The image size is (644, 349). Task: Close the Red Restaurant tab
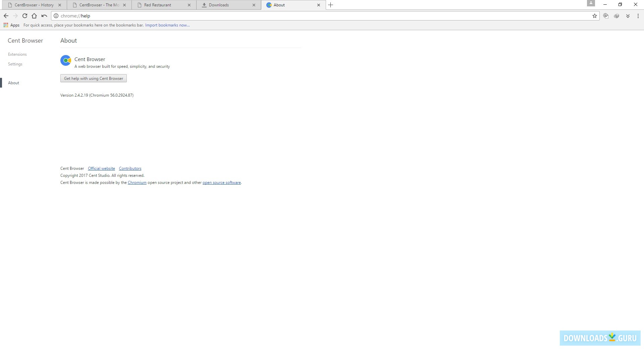pos(189,5)
